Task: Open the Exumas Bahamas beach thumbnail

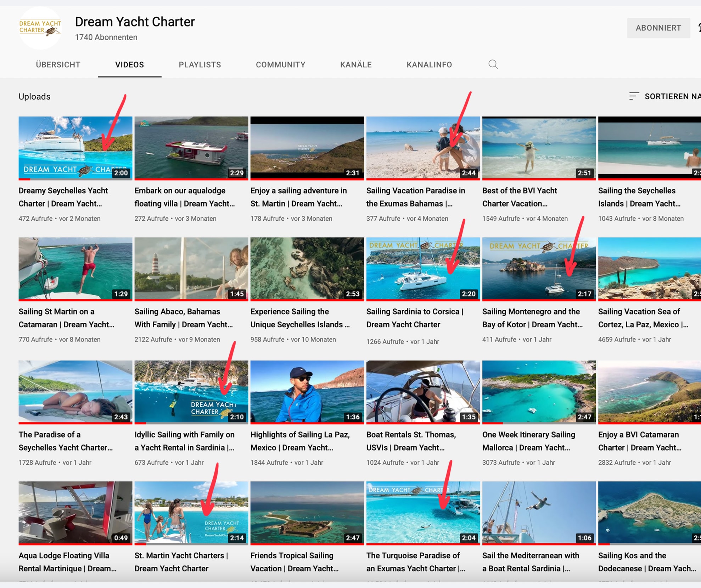Action: 423,148
